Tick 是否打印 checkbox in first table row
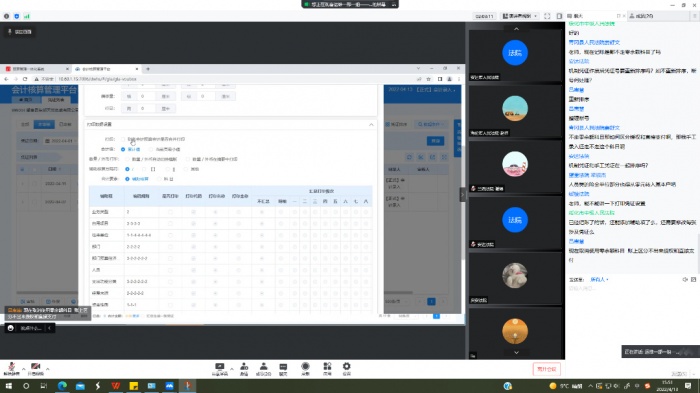Viewport: 700px width, 393px height. click(x=170, y=212)
